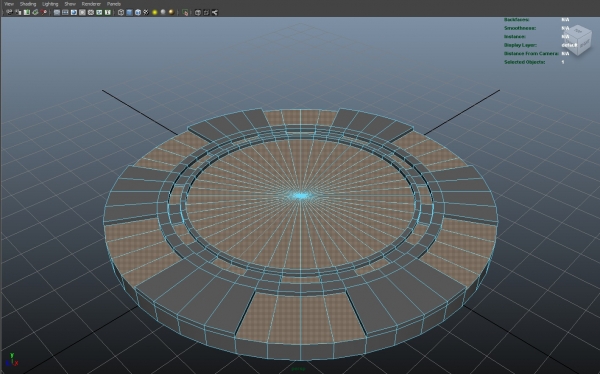Image resolution: width=600 pixels, height=374 pixels.
Task: Enable Textured display checker icon
Action: click(146, 12)
